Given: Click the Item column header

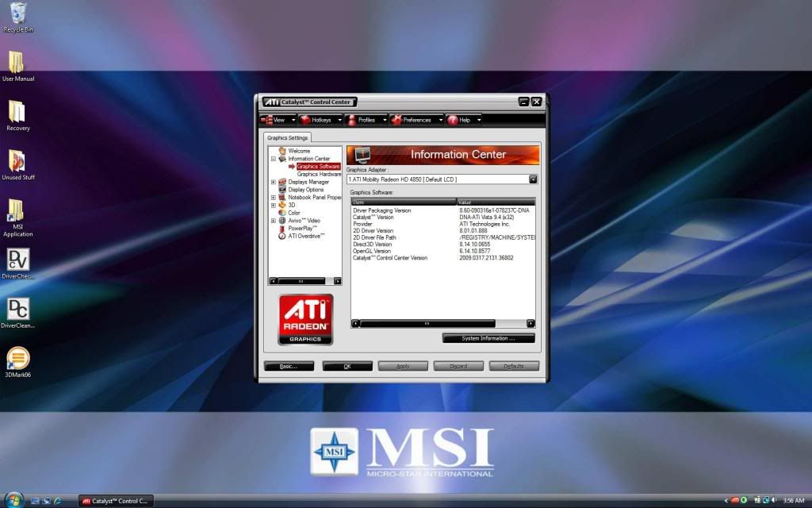Looking at the screenshot, I should [x=404, y=202].
